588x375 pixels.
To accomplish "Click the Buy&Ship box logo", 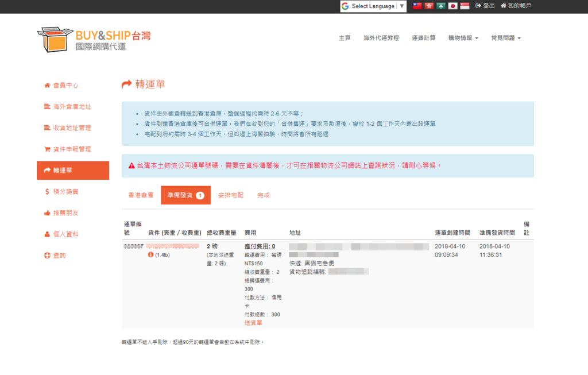I will point(55,39).
